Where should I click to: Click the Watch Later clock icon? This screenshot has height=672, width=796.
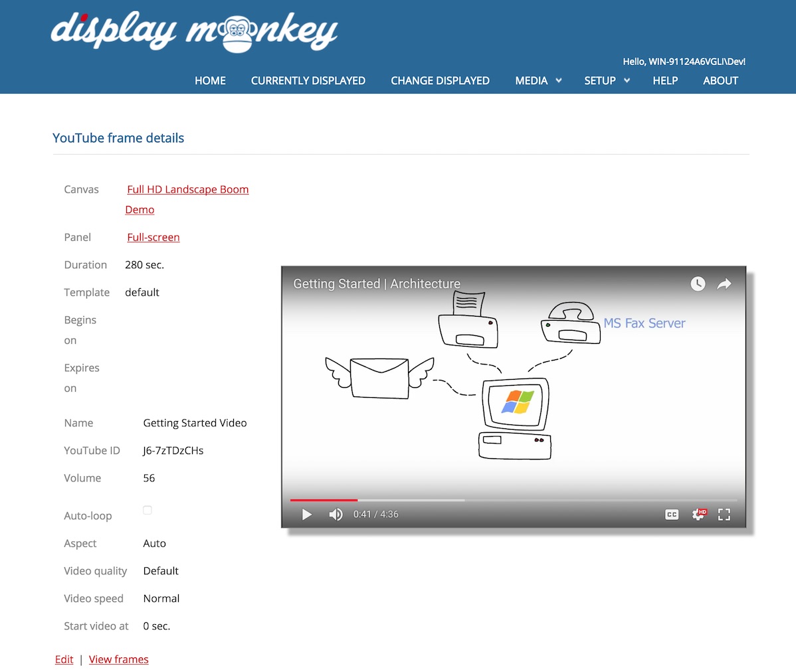click(698, 284)
